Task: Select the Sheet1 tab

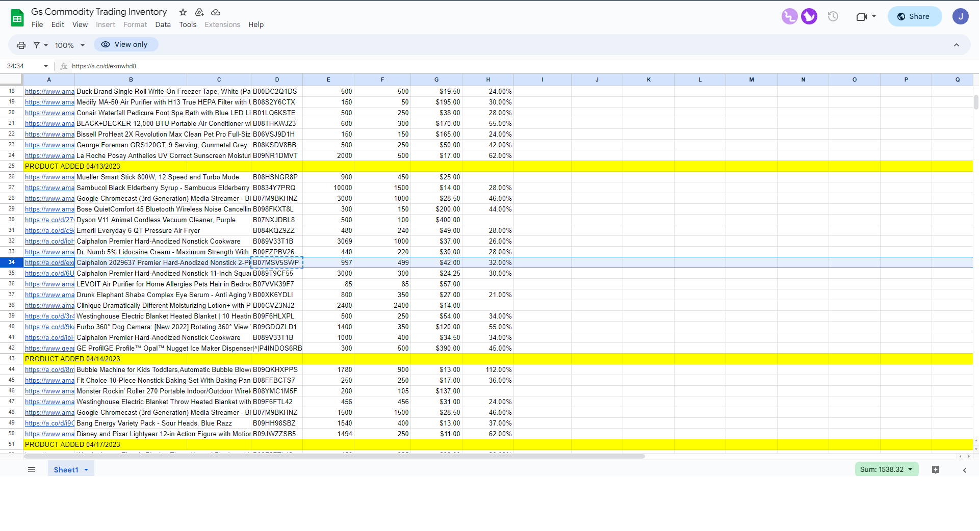Action: point(66,470)
